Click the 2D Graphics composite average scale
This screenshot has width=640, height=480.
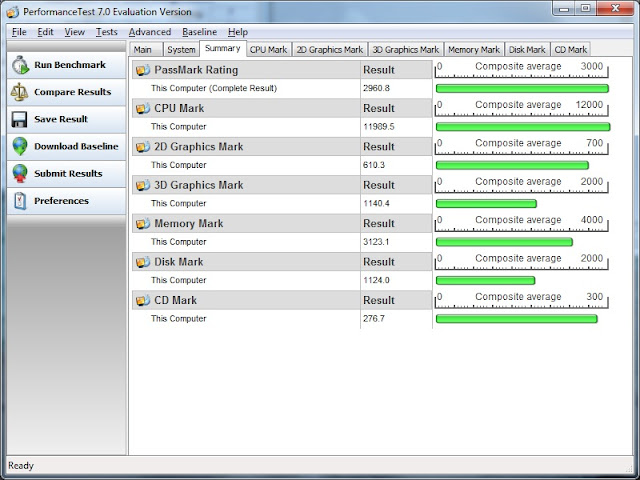click(x=521, y=147)
